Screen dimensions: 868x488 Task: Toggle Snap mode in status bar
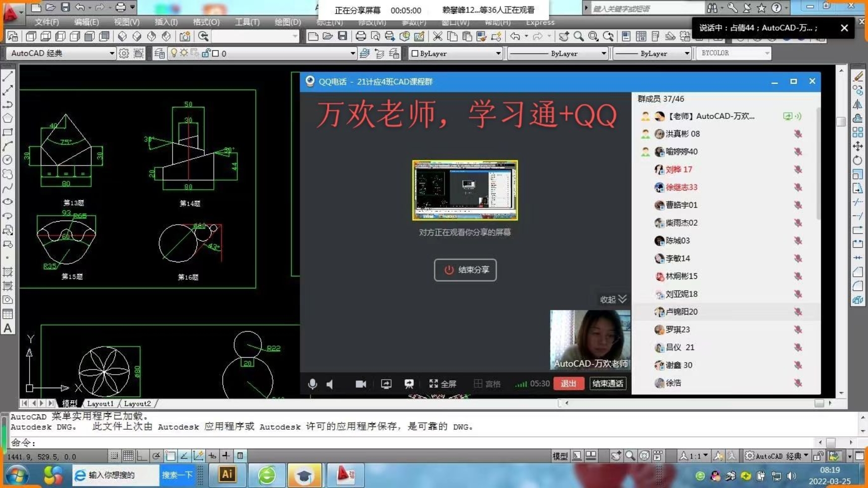[114, 455]
